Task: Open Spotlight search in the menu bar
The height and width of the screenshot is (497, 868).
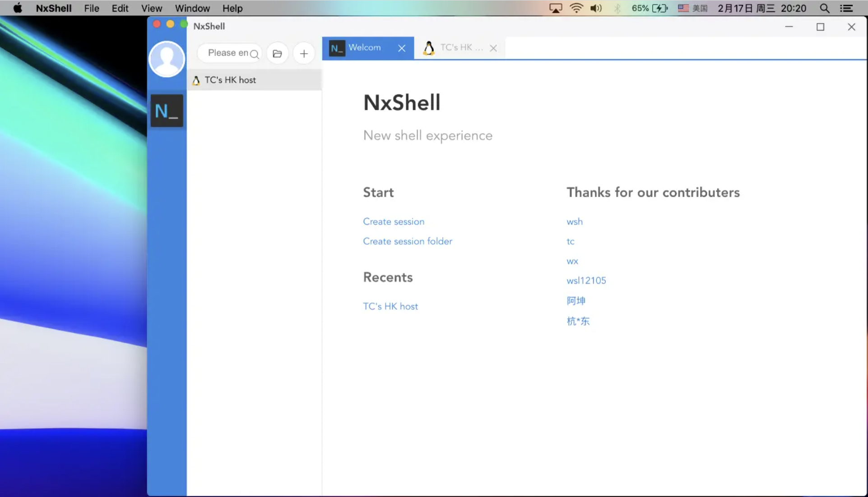Action: point(825,8)
